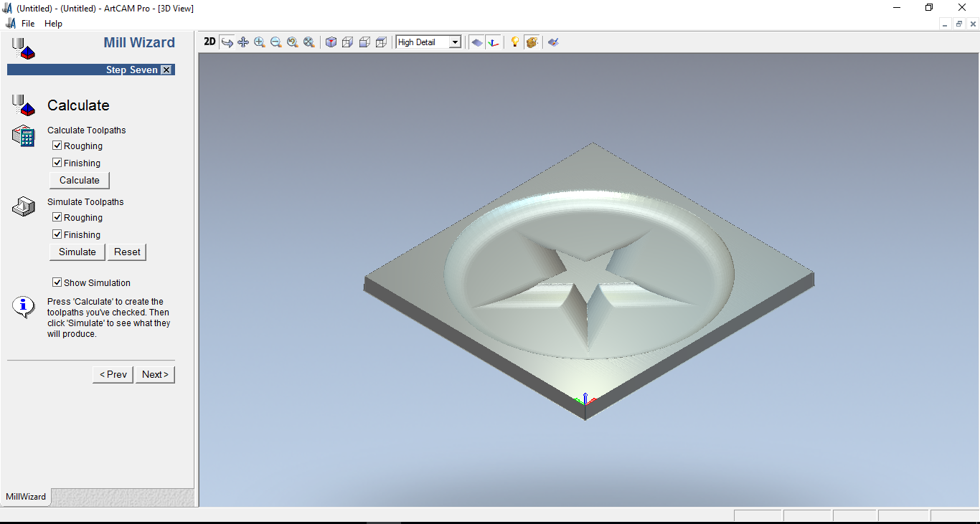Click the zoom in magnifier icon
The width and height of the screenshot is (980, 524).
click(x=260, y=42)
